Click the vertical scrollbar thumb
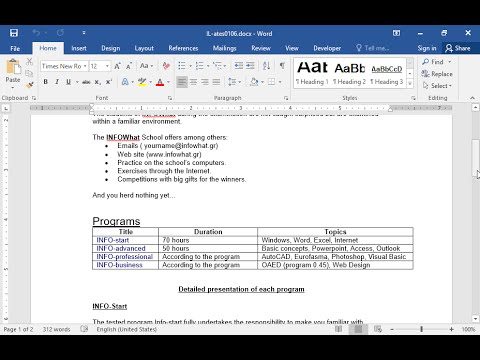 (475, 157)
